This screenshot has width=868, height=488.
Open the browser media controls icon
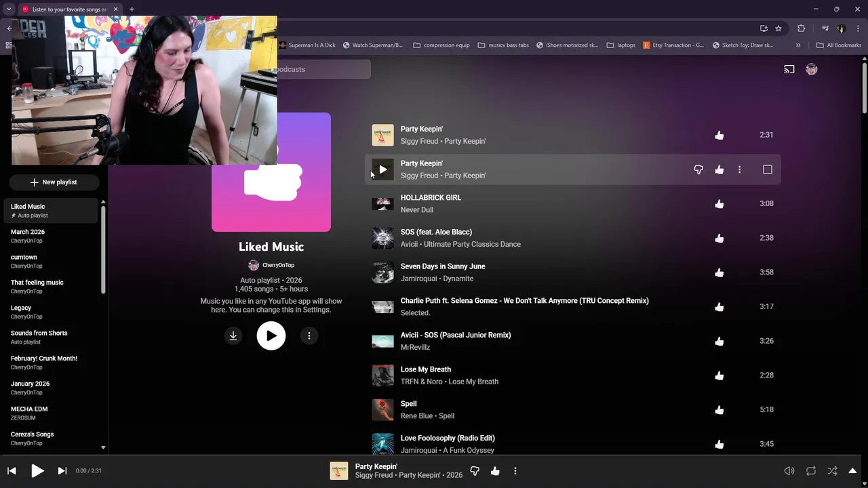coord(825,28)
